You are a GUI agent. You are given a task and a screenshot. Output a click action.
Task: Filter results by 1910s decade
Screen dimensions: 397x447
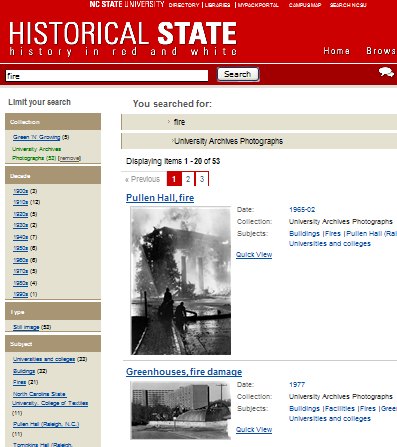[20, 202]
